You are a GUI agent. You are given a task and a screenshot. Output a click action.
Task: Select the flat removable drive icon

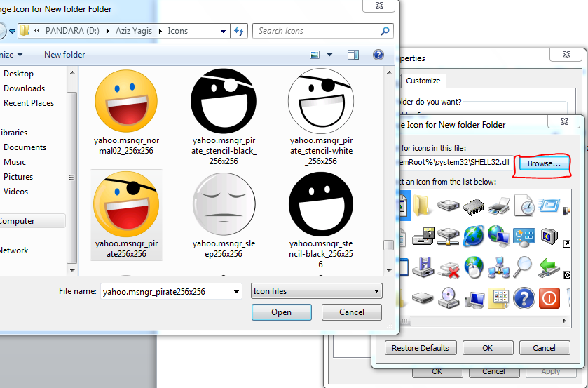pos(423,298)
